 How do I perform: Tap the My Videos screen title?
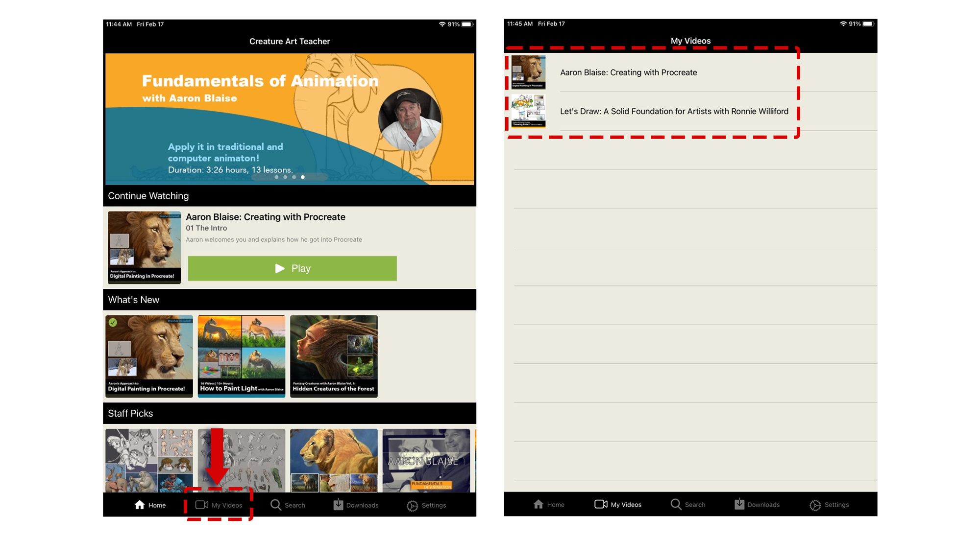pyautogui.click(x=690, y=41)
